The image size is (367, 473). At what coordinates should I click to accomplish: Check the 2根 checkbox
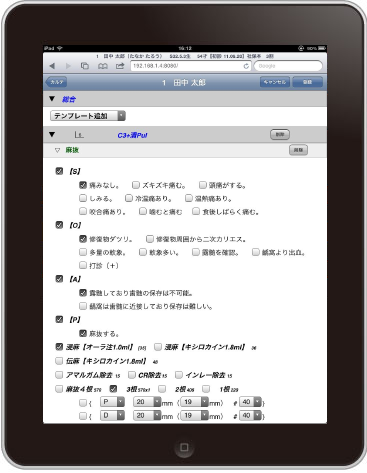(x=162, y=389)
